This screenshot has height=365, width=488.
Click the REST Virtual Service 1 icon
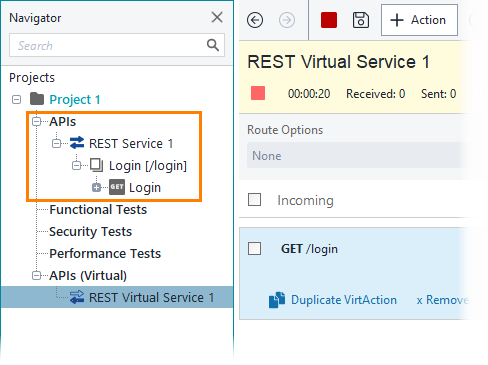coord(77,297)
